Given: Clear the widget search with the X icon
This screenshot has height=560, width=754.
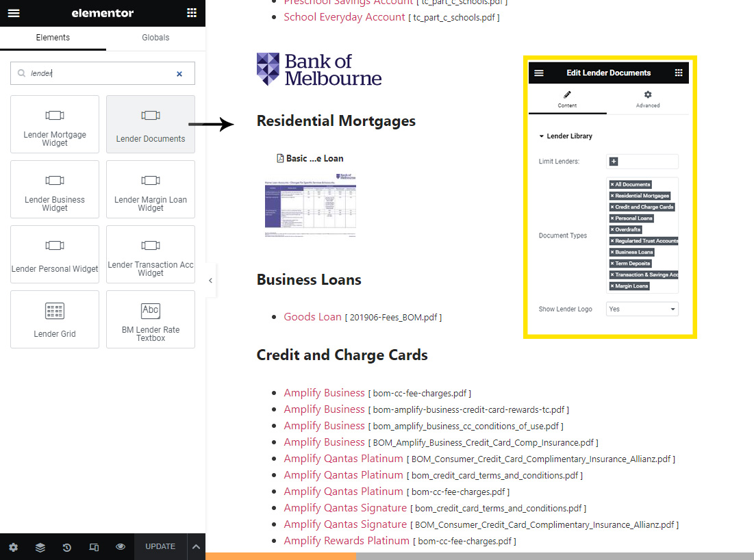Looking at the screenshot, I should tap(179, 74).
